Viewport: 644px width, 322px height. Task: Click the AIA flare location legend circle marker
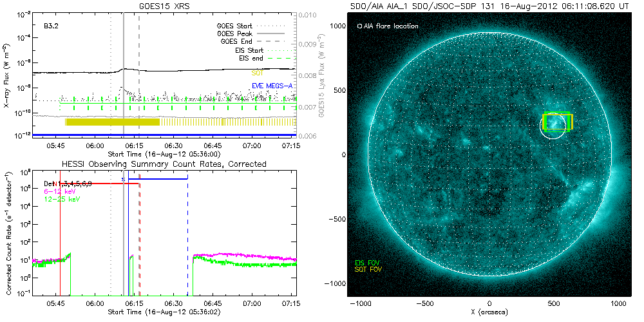359,26
